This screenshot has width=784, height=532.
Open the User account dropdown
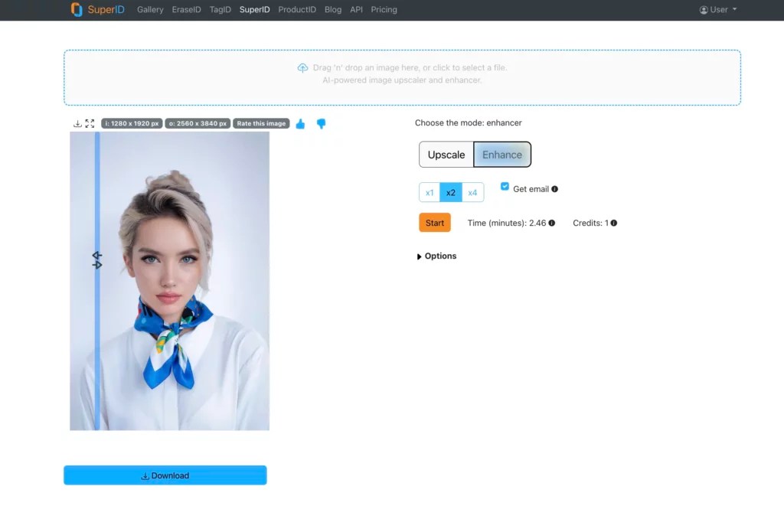pos(717,9)
